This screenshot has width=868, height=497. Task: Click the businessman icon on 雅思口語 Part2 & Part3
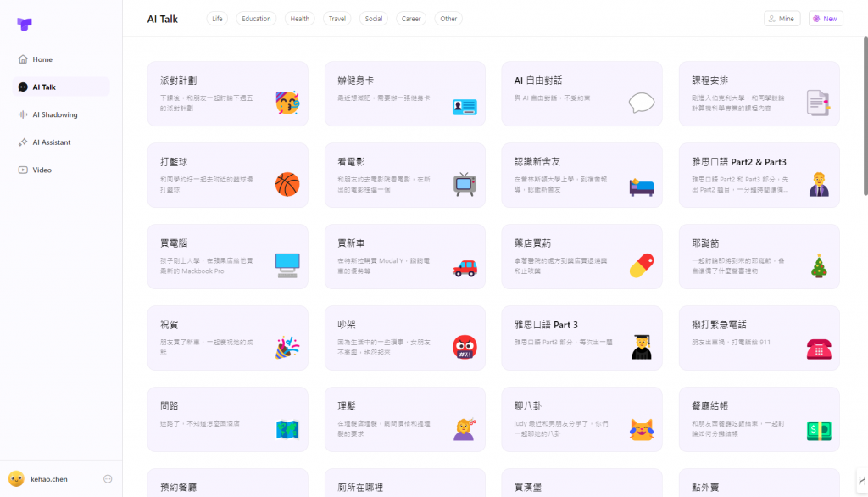coord(819,185)
